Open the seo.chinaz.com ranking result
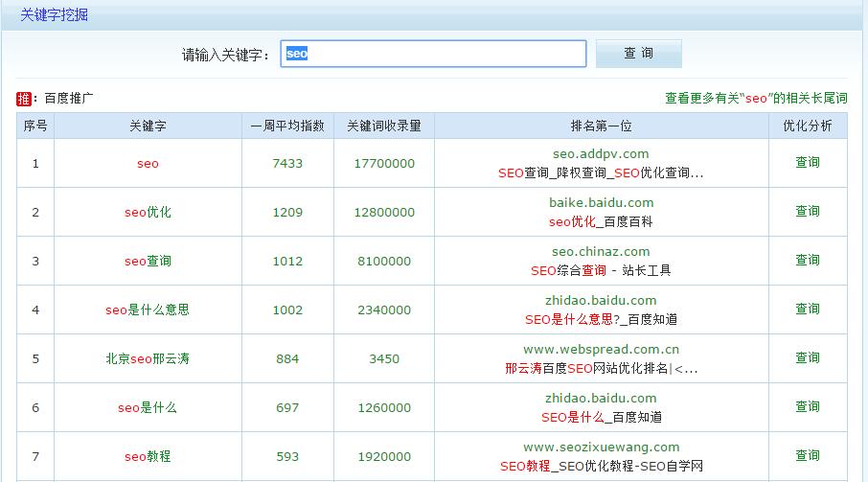Image resolution: width=868 pixels, height=482 pixels. coord(601,252)
